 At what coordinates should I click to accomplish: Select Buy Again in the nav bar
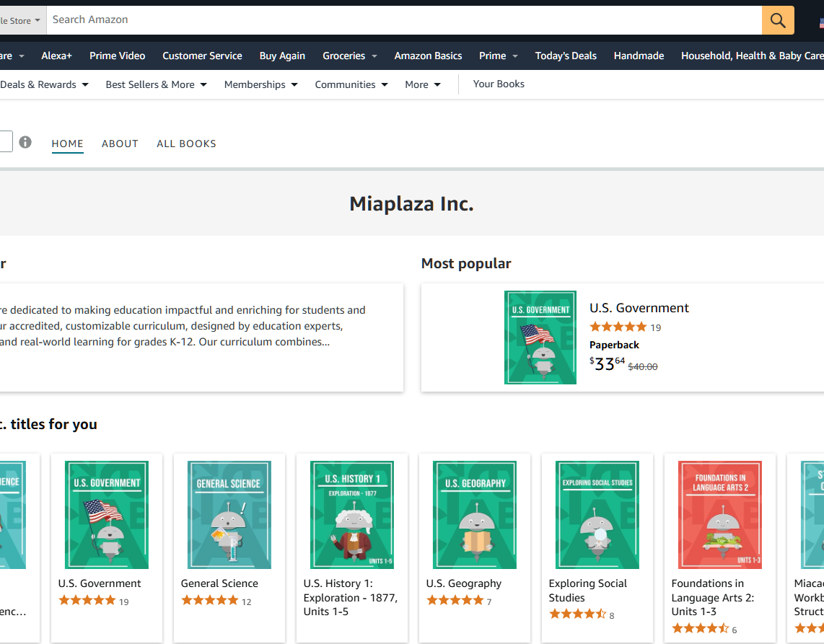point(282,56)
